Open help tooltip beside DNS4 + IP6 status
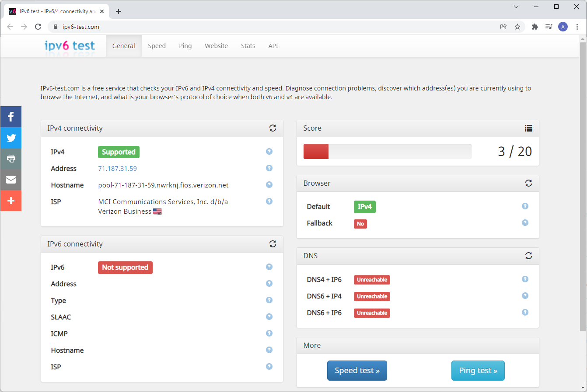Viewport: 587px width, 392px height. (525, 279)
